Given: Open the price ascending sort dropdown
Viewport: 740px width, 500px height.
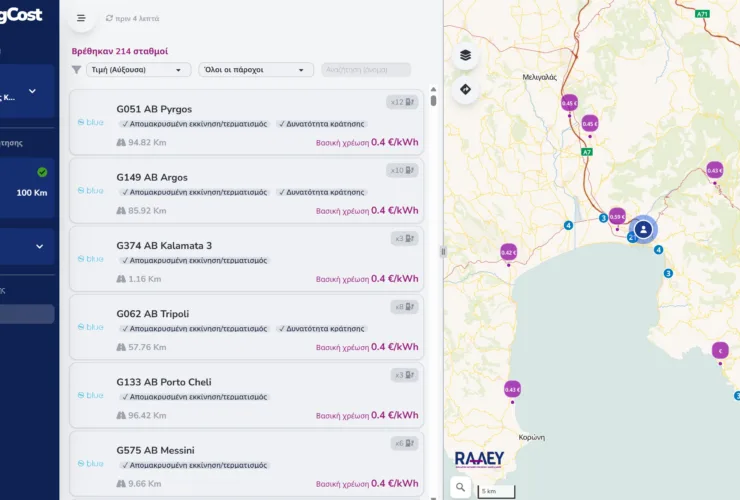Looking at the screenshot, I should click(138, 70).
